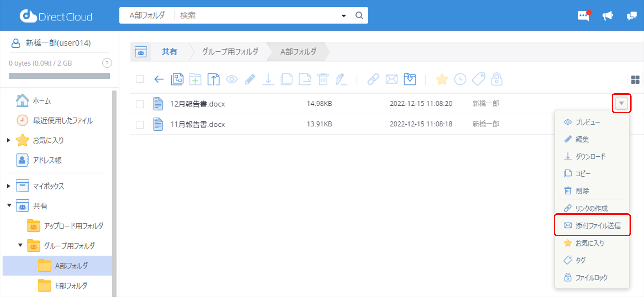The width and height of the screenshot is (644, 297).
Task: Click the storage quota help question mark
Action: 107,63
